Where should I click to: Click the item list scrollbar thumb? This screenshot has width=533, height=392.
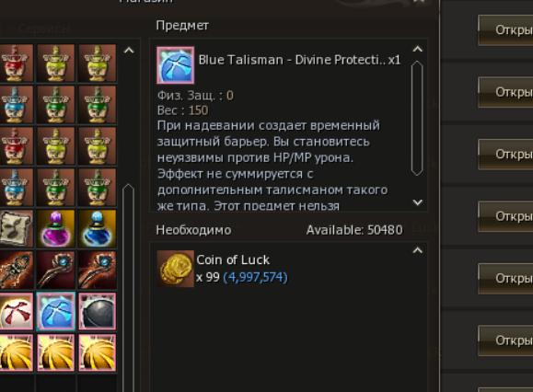click(x=129, y=287)
